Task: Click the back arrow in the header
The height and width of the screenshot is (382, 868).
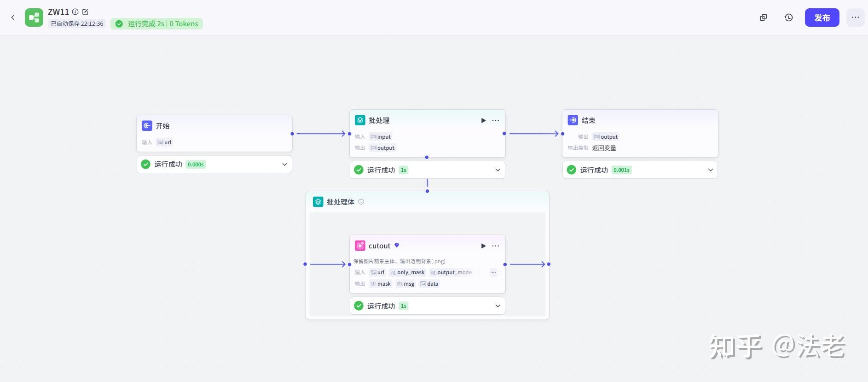Action: click(x=13, y=18)
